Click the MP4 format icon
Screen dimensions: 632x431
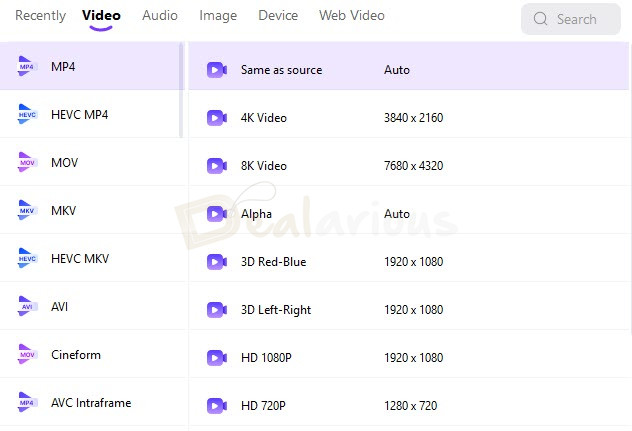(27, 66)
